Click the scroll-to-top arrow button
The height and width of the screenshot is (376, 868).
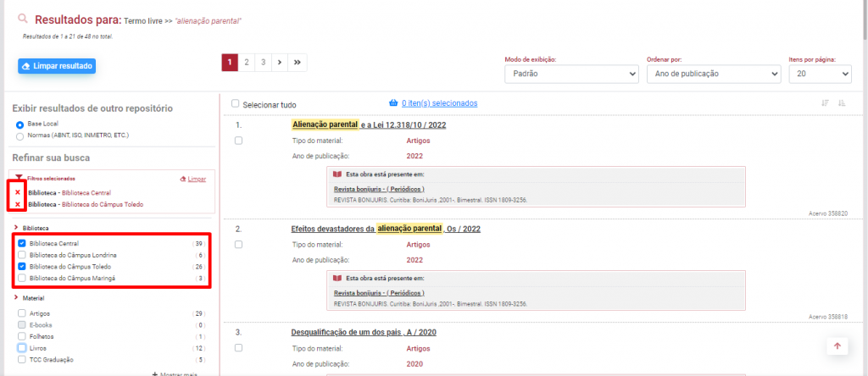tap(837, 346)
